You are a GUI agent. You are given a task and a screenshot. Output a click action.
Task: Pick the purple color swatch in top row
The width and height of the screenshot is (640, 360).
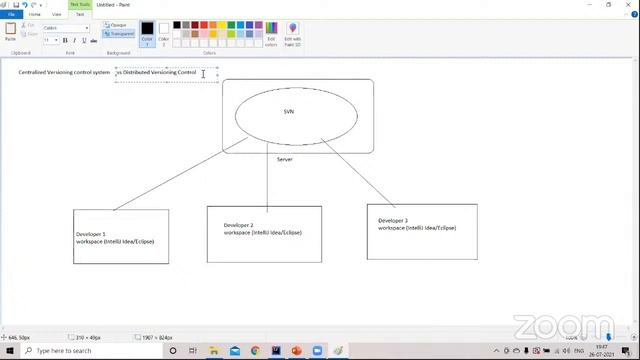point(258,25)
